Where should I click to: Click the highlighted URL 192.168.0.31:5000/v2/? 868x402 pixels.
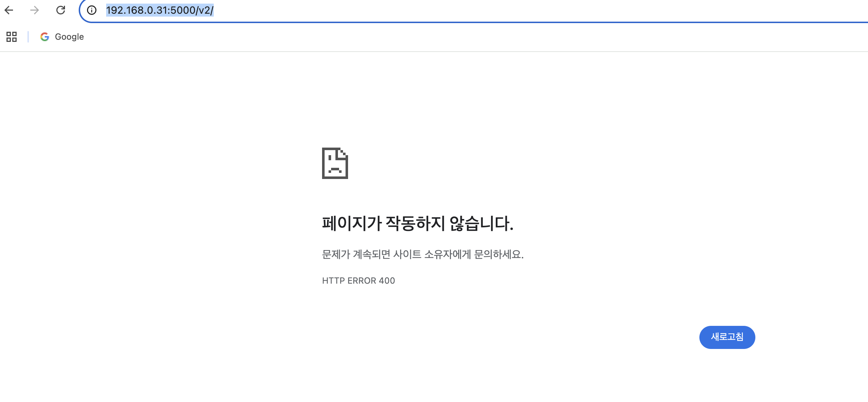pyautogui.click(x=160, y=10)
